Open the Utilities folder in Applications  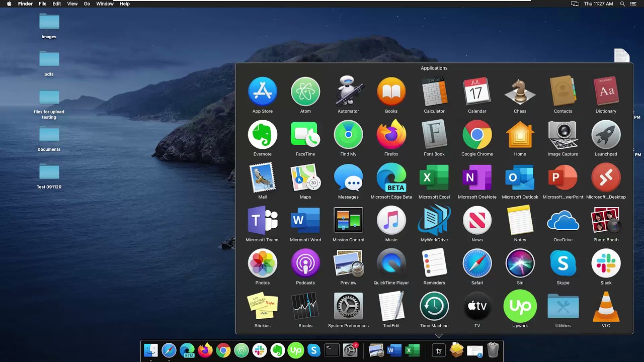coord(563,306)
